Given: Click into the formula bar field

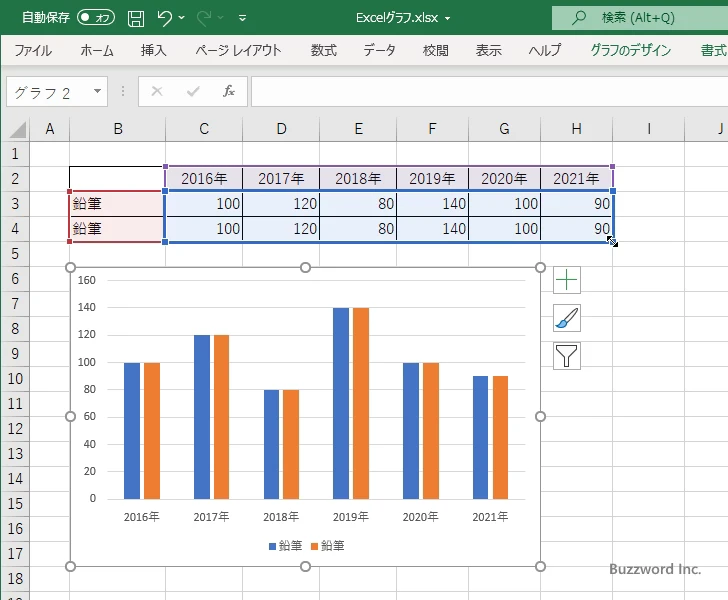Looking at the screenshot, I should (489, 91).
